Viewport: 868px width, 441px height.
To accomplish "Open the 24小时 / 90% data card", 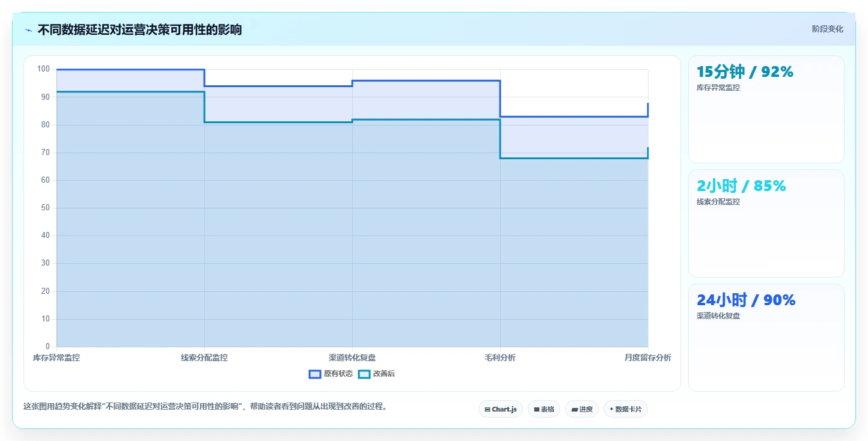I will click(766, 338).
